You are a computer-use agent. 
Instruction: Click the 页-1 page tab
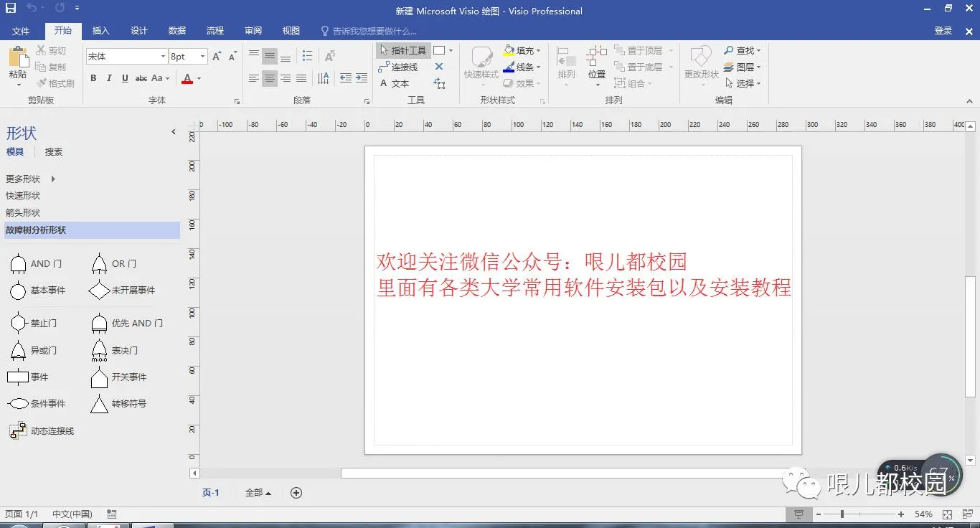[211, 493]
